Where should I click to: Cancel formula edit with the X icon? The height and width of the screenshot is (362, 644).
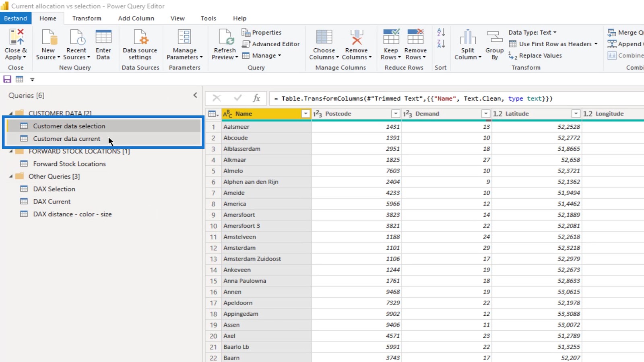tap(217, 98)
